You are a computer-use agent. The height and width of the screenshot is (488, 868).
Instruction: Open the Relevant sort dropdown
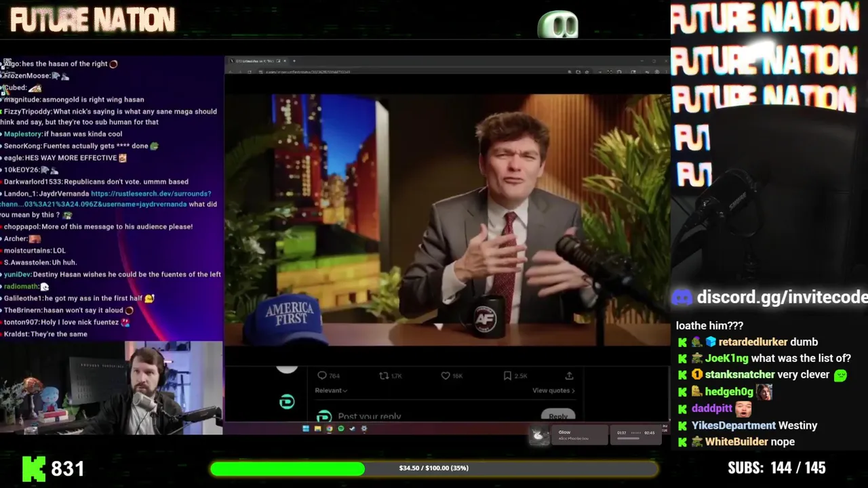pos(331,390)
